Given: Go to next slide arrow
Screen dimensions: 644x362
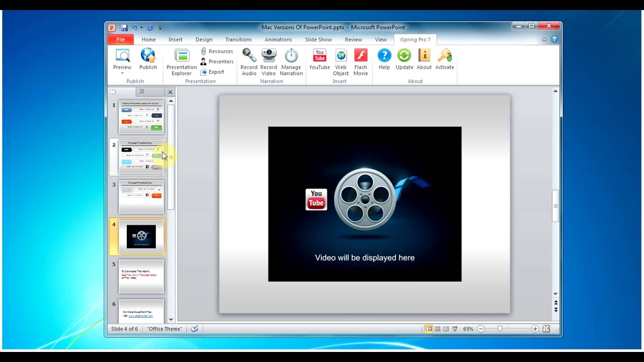Looking at the screenshot, I should click(556, 310).
